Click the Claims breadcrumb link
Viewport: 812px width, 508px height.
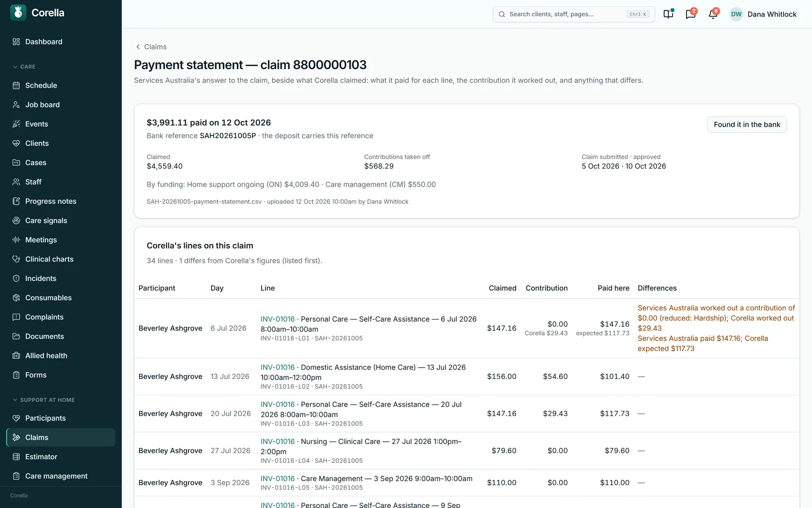click(x=155, y=47)
